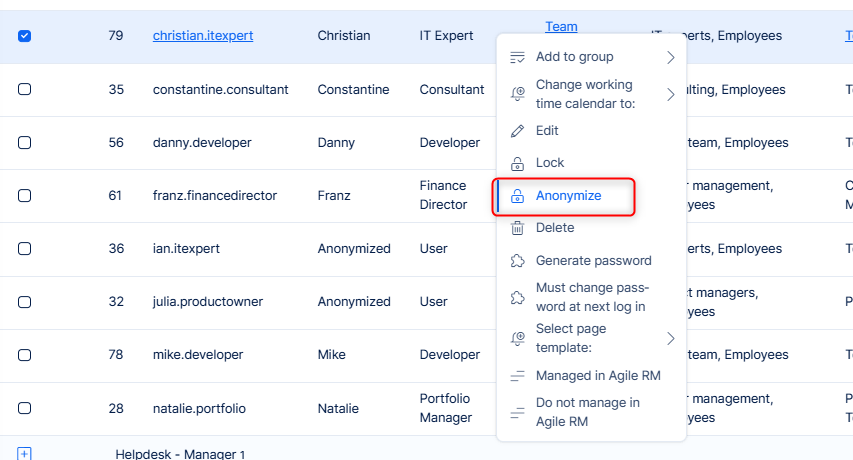Click the puzzle icon beside Generate password

517,261
